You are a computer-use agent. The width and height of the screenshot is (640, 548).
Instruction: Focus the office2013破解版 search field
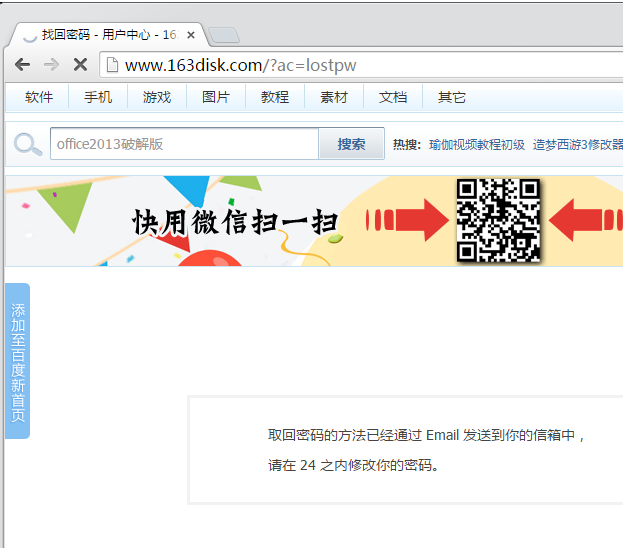point(184,144)
